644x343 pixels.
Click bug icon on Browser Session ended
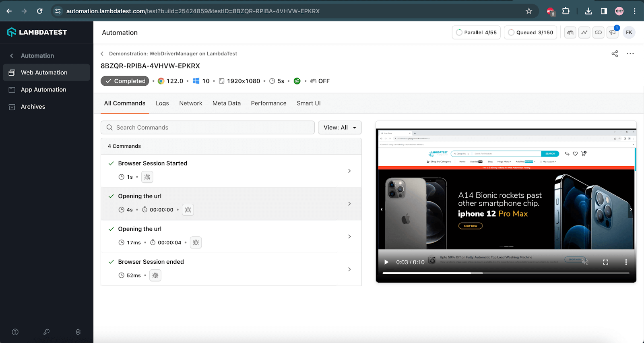pyautogui.click(x=155, y=275)
